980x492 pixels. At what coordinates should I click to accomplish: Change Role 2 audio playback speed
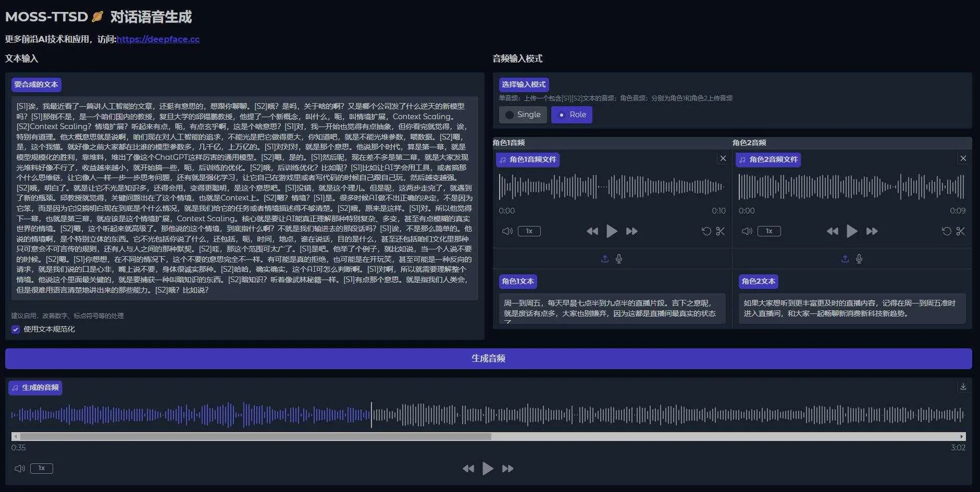click(x=768, y=231)
